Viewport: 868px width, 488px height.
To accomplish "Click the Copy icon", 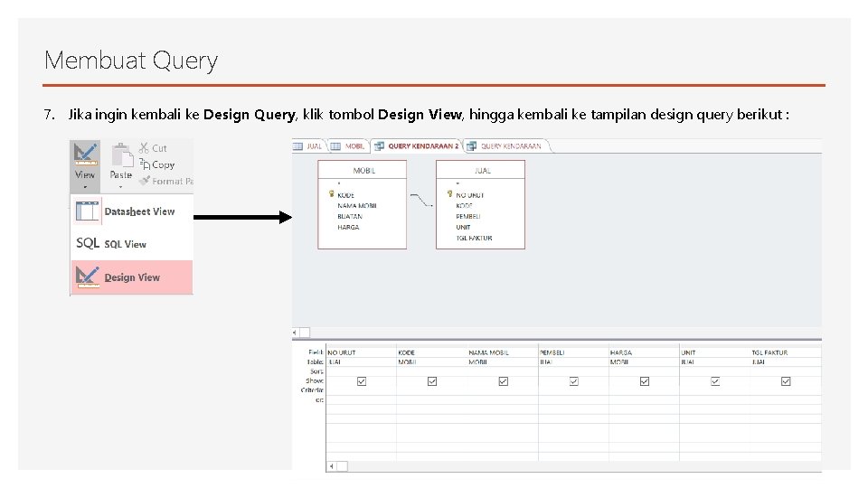I will click(x=145, y=164).
